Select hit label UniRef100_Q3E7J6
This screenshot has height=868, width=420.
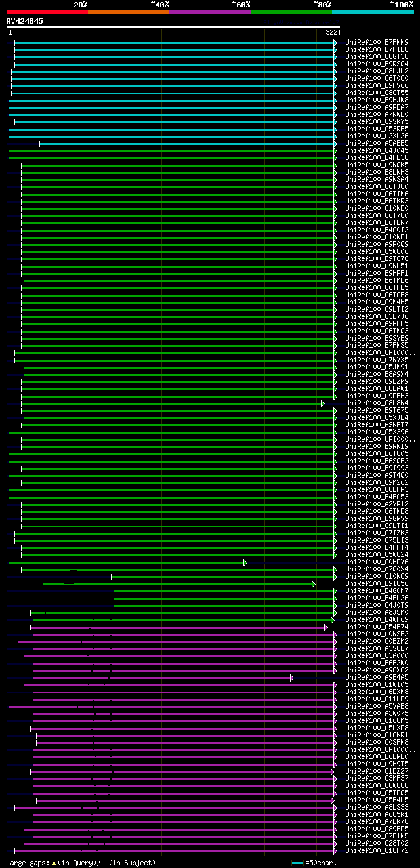377,317
